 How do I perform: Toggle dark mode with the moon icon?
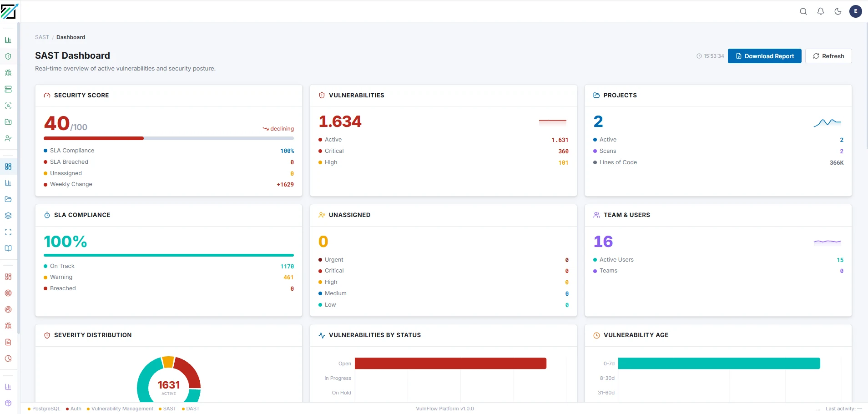[838, 11]
